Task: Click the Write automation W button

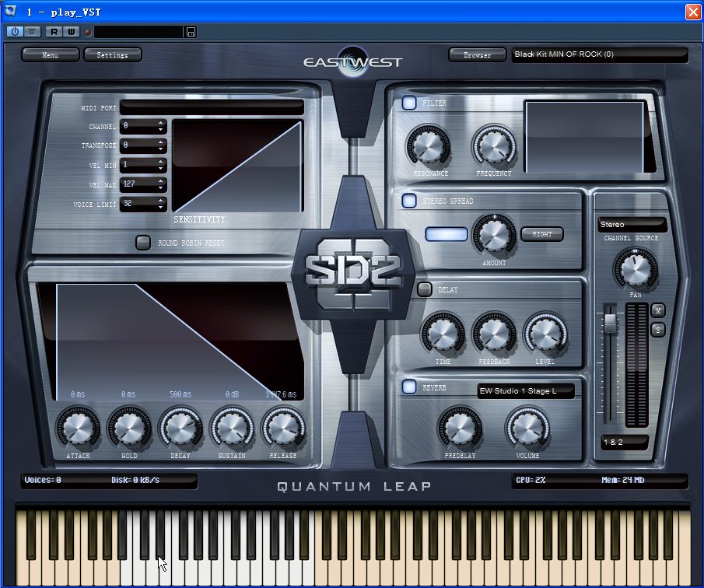Action: pyautogui.click(x=71, y=32)
